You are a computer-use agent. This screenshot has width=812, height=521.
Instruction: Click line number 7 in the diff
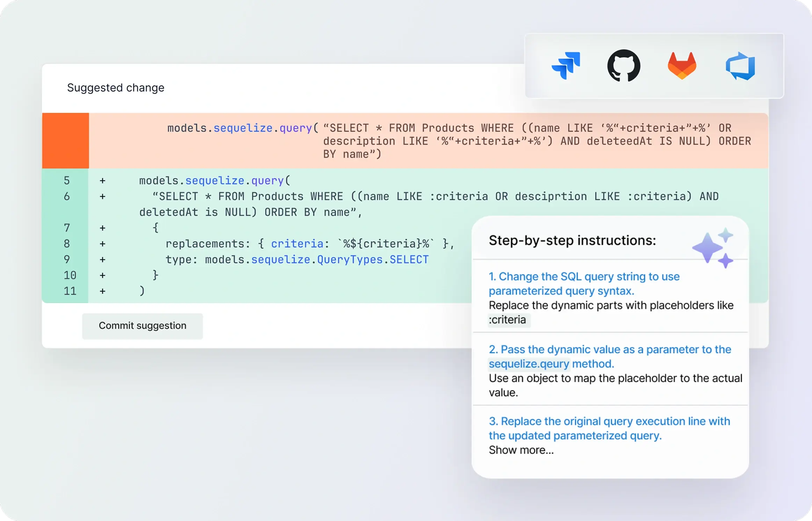pos(67,228)
